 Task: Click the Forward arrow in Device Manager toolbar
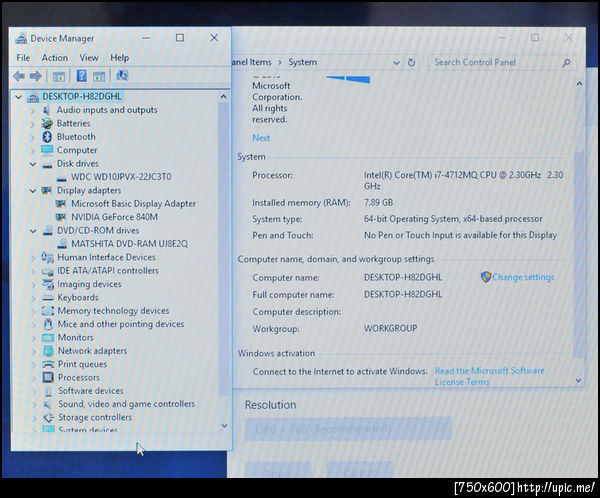36,76
